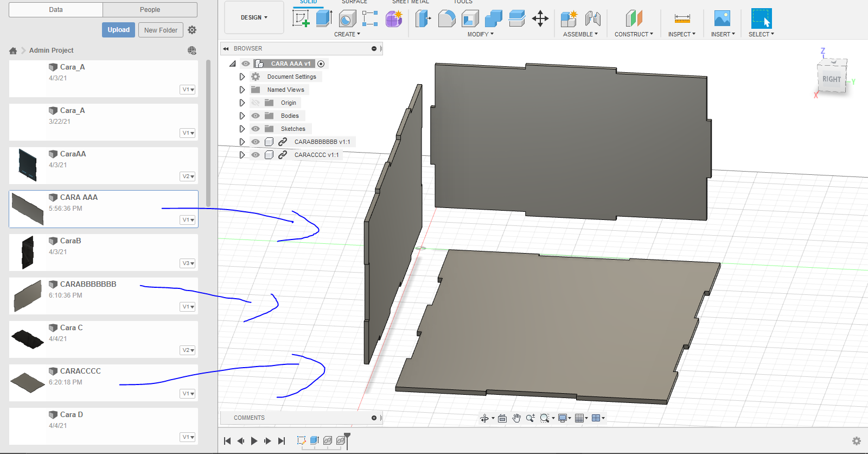Select the Create Form tool
868x454 pixels.
tap(394, 18)
